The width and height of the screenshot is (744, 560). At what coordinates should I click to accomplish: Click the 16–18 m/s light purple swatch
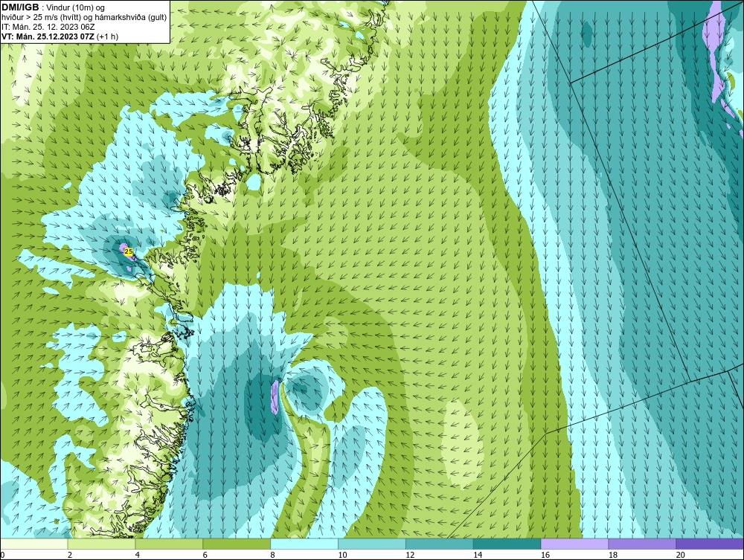(574, 544)
